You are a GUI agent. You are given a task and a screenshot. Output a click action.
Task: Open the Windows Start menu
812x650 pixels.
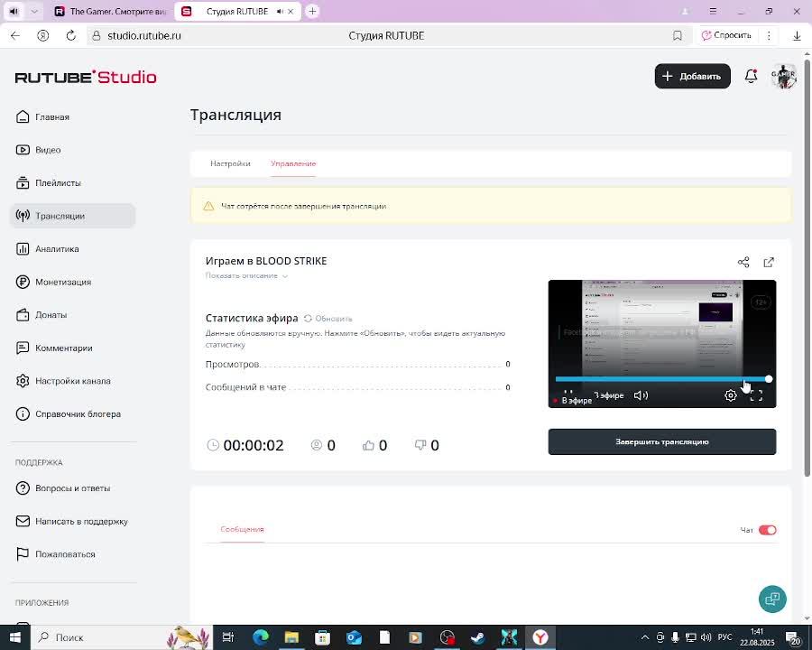(x=15, y=637)
